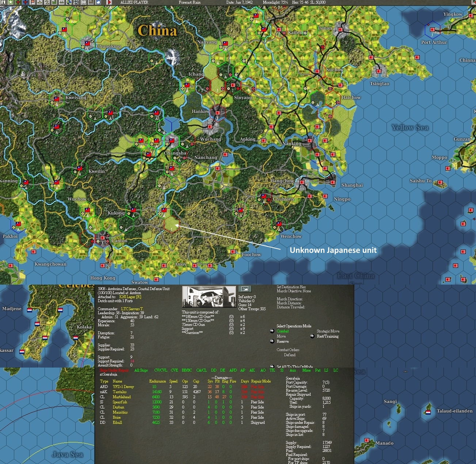Open ship Tantalus details
The height and width of the screenshot is (464, 476).
(119, 392)
